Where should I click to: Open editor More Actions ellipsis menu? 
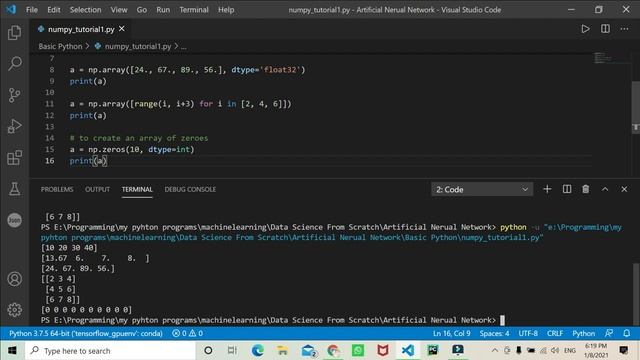[624, 29]
